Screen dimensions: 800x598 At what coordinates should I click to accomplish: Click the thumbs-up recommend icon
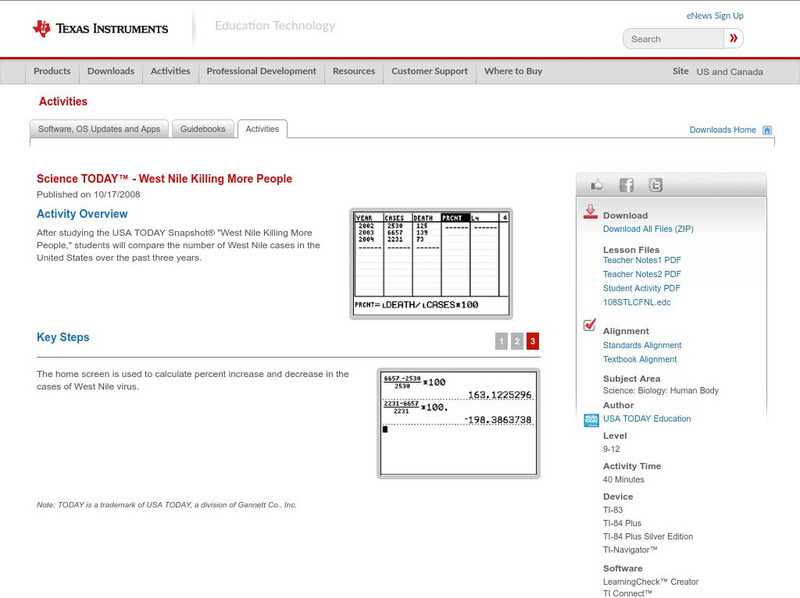[596, 184]
